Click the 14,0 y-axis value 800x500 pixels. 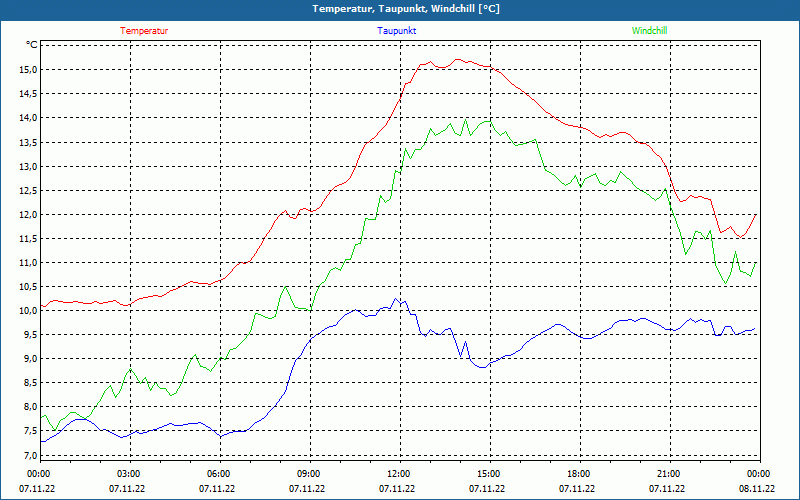coord(28,118)
